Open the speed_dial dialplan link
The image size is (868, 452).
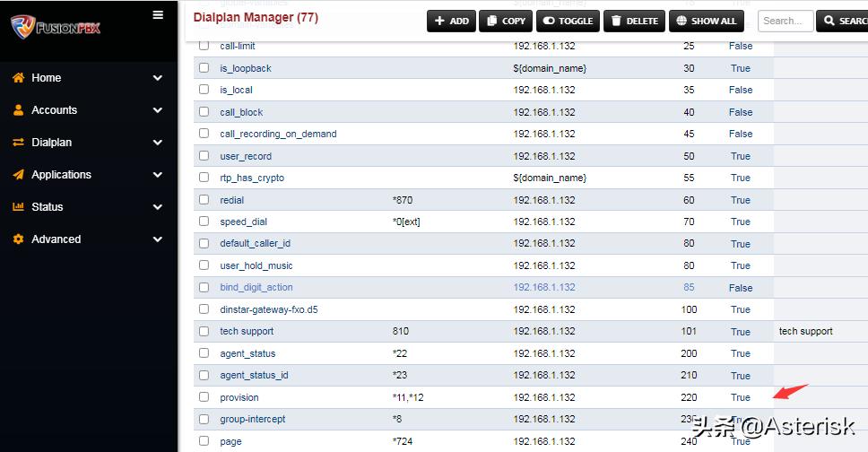coord(244,222)
